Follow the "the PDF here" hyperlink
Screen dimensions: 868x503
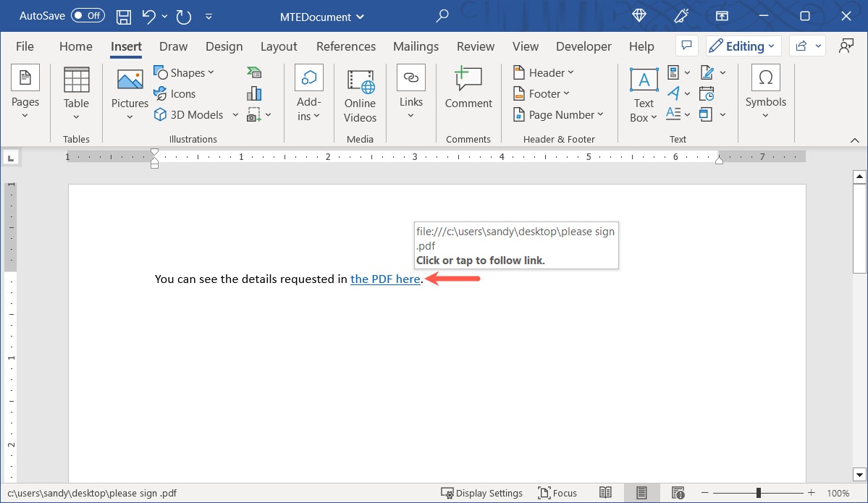385,279
